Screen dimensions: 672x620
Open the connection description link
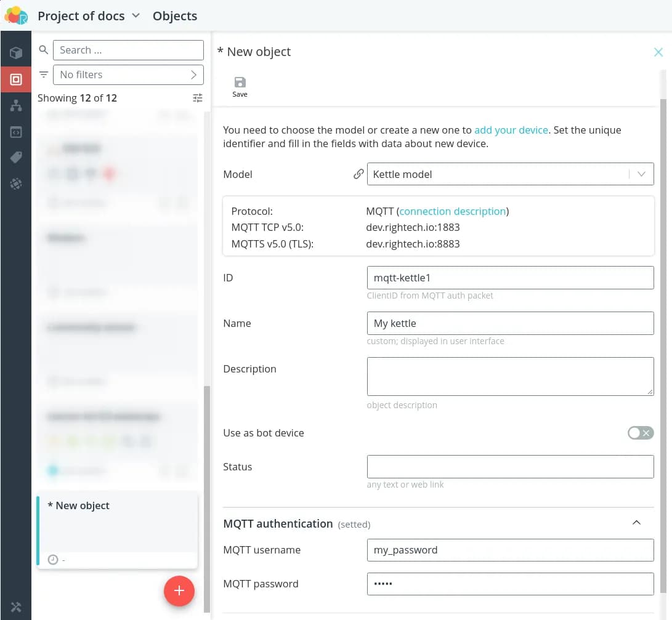tap(453, 211)
